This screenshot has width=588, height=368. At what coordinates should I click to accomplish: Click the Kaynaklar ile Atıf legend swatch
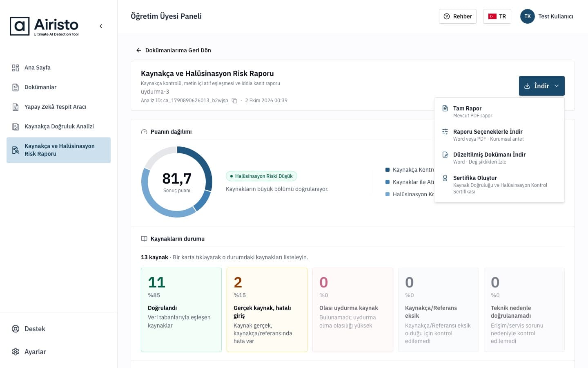click(x=388, y=182)
